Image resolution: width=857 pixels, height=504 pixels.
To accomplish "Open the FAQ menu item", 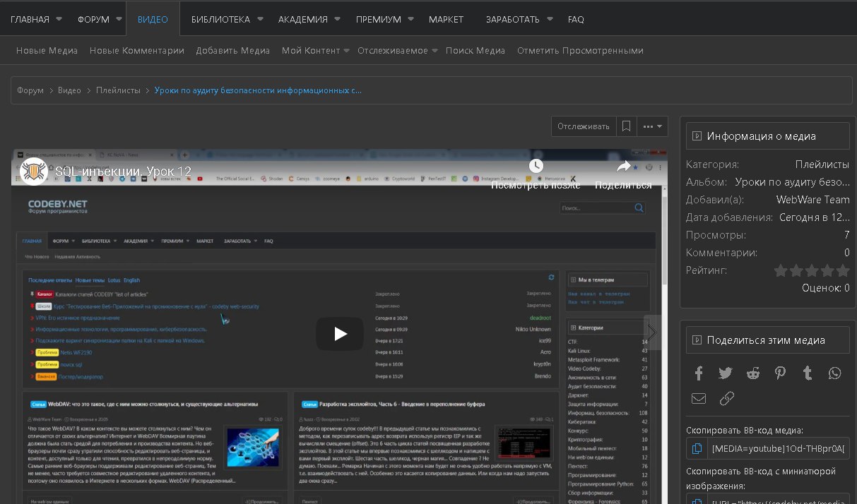I will [576, 19].
